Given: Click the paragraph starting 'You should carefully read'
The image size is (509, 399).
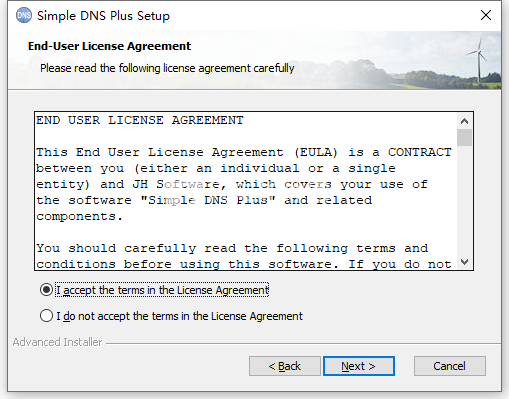Looking at the screenshot, I should pyautogui.click(x=244, y=256).
